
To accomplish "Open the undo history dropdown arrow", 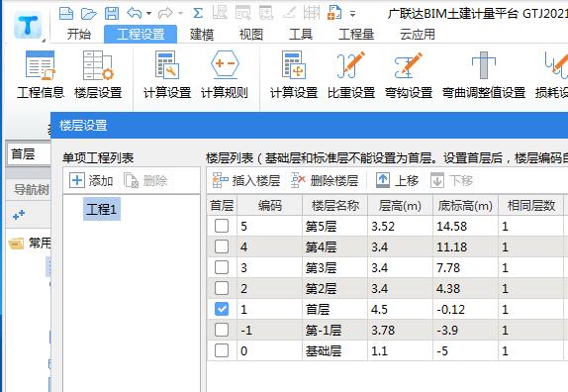I will 148,14.
